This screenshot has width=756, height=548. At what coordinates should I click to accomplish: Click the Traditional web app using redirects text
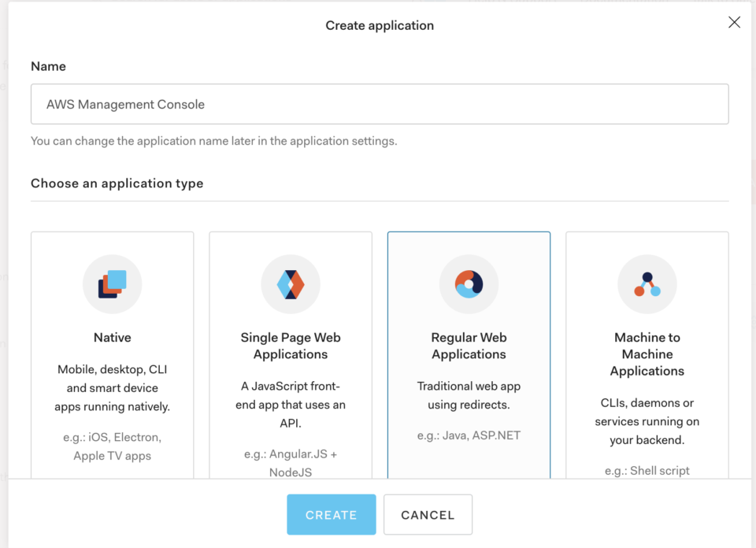[469, 395]
